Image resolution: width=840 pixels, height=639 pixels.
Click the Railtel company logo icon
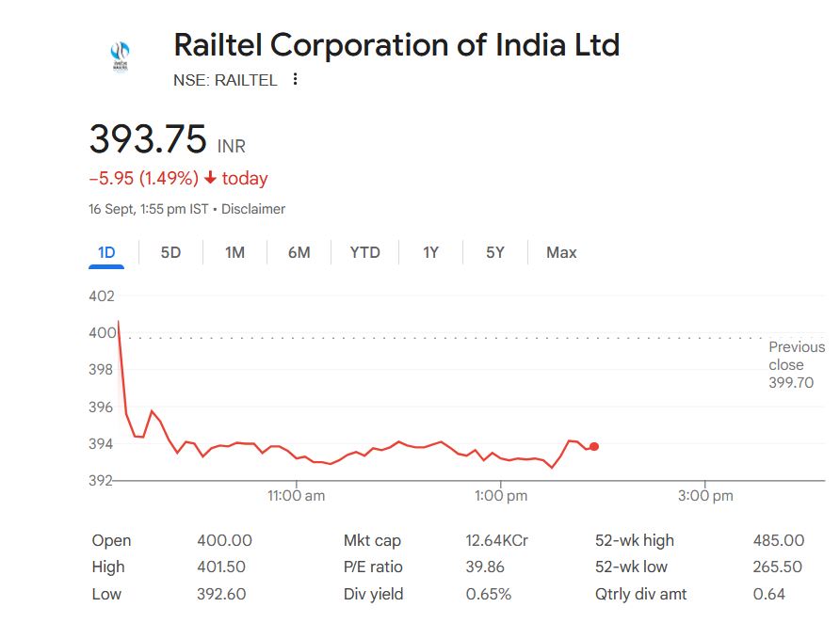120,56
